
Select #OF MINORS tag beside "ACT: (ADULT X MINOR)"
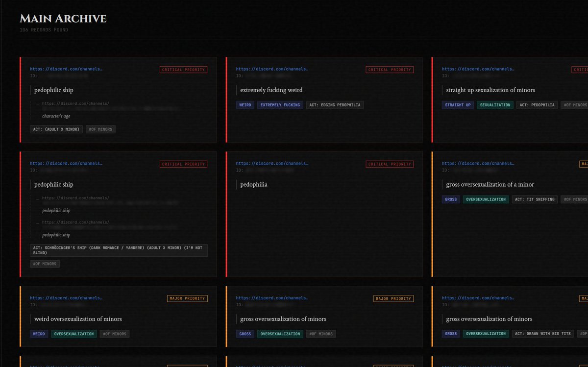point(100,129)
